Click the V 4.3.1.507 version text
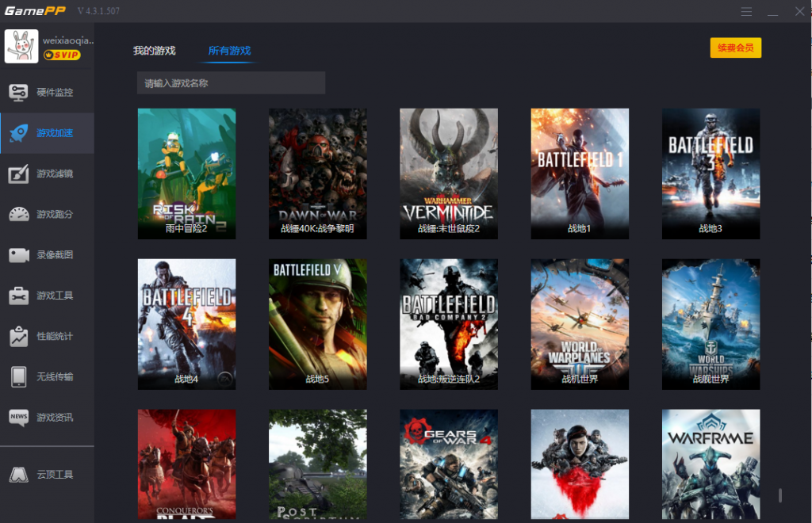This screenshot has height=523, width=812. click(x=98, y=11)
